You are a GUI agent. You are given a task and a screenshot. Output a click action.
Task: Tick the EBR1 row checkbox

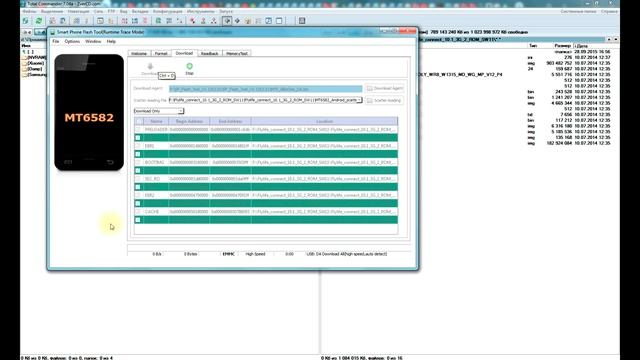138,146
